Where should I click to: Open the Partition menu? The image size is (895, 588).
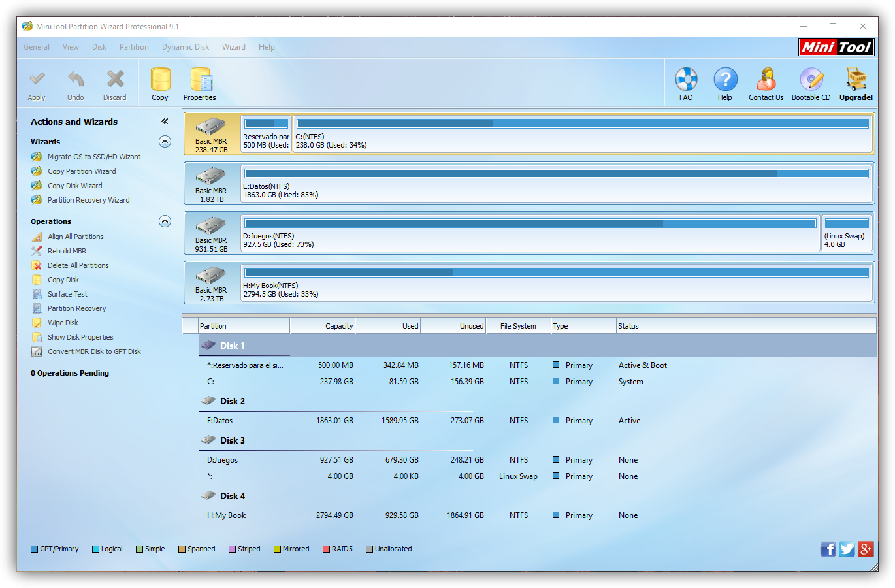tap(134, 47)
